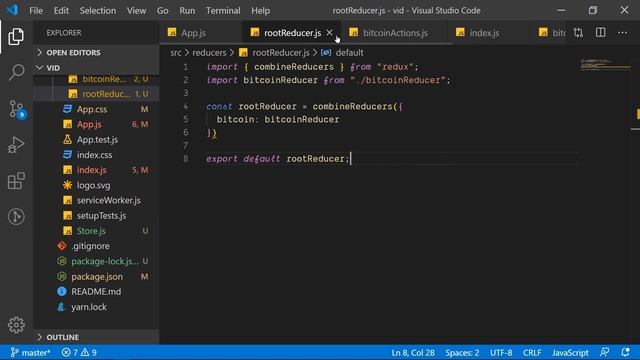640x360 pixels.
Task: Click the Open Changes compare icon
Action: point(578,33)
